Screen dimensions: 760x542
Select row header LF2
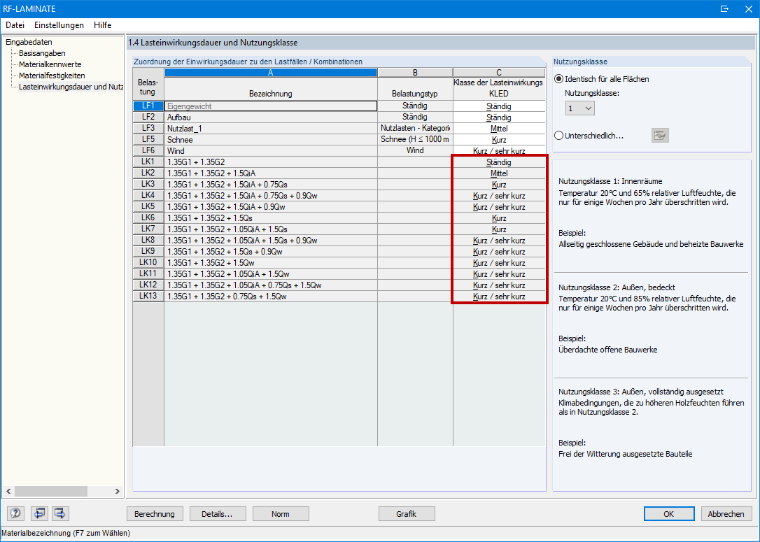[148, 117]
